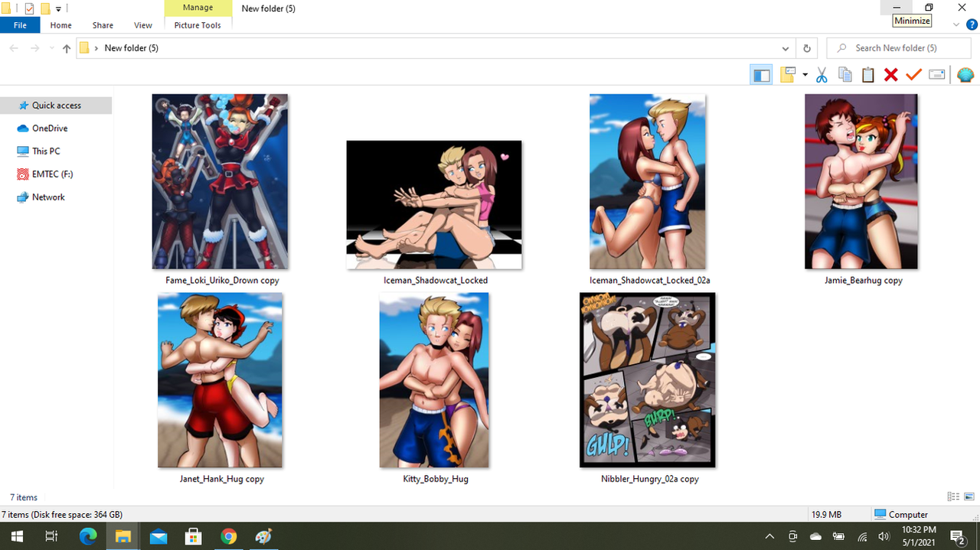This screenshot has height=550, width=980.
Task: Select the Iceman_Shadowcat_Locked_02a thumbnail
Action: tap(648, 181)
